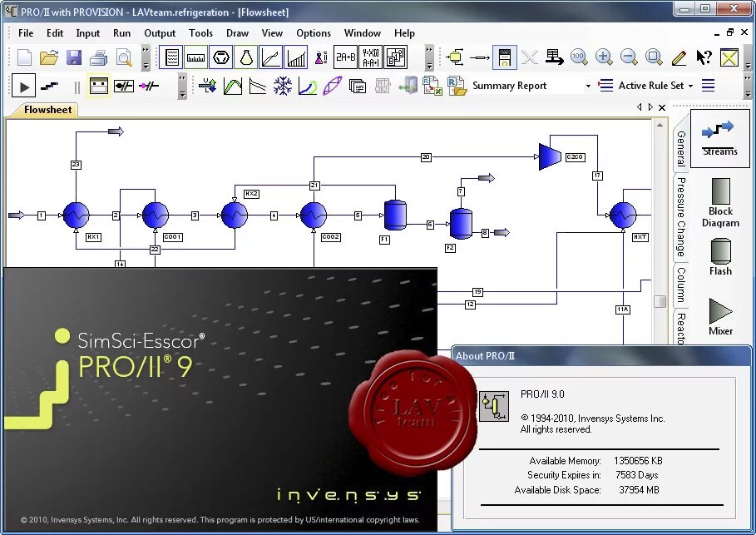Open the File menu
The width and height of the screenshot is (756, 535).
(26, 33)
